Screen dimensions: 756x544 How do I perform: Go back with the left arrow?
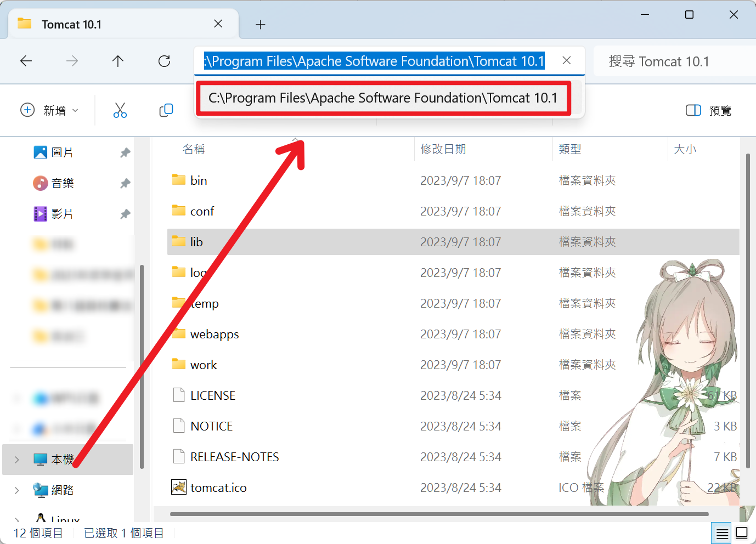click(x=26, y=61)
